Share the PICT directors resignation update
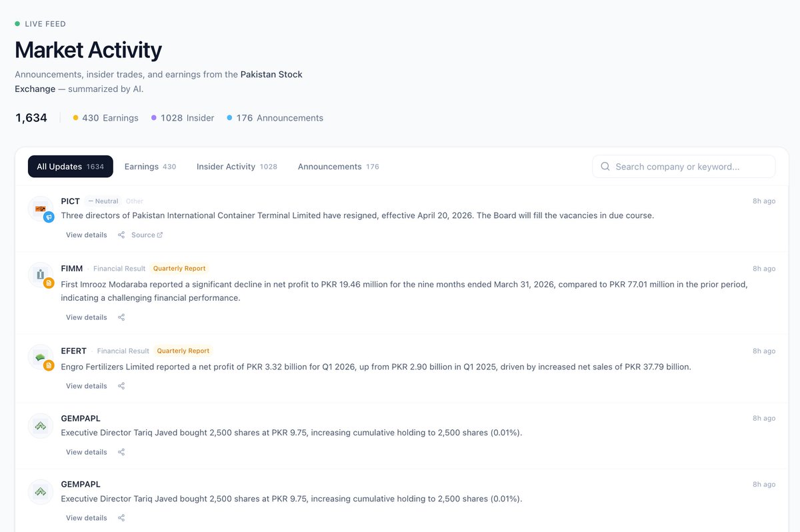This screenshot has width=800, height=532. point(121,235)
